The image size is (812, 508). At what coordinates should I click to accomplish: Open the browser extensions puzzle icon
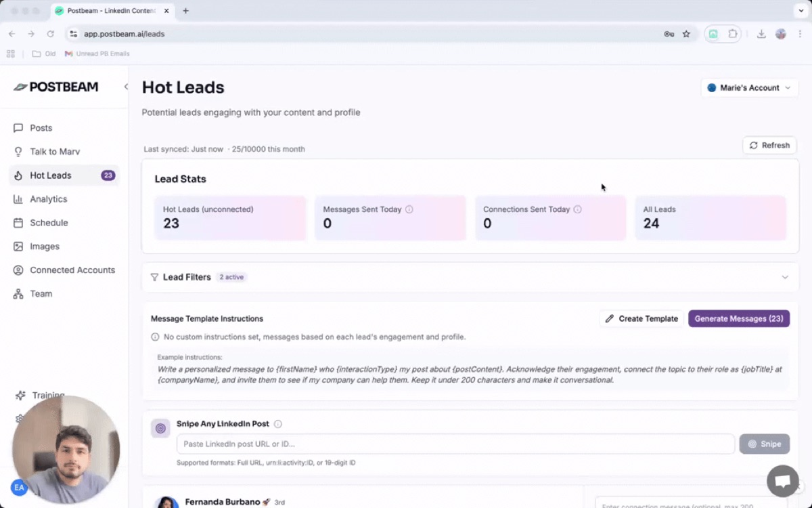(732, 34)
